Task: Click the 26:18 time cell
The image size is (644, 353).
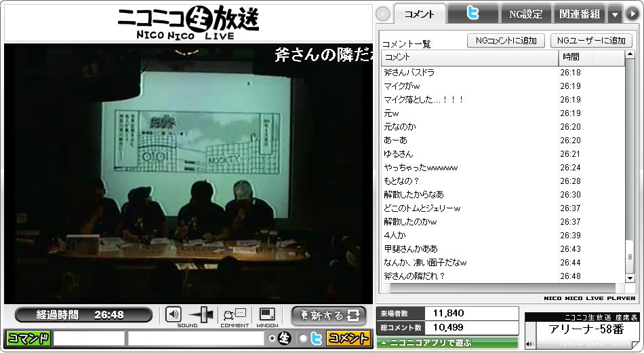Action: coord(571,73)
